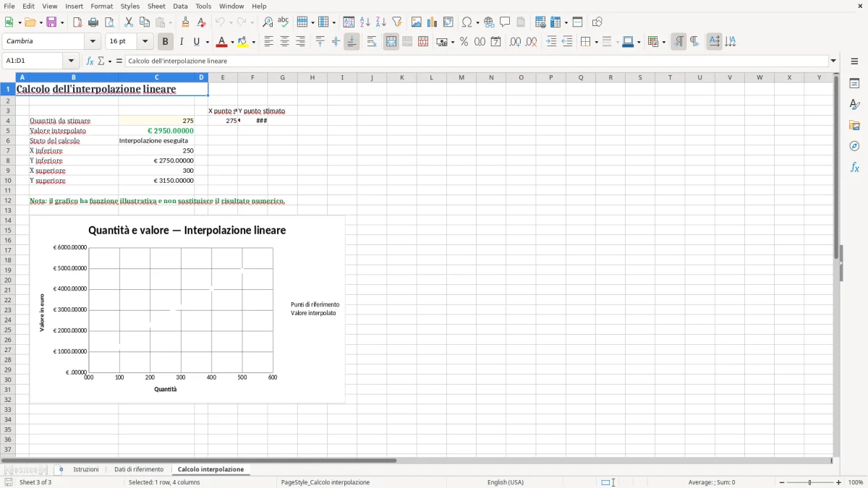Cut the selection with the scissors icon

coord(129,22)
